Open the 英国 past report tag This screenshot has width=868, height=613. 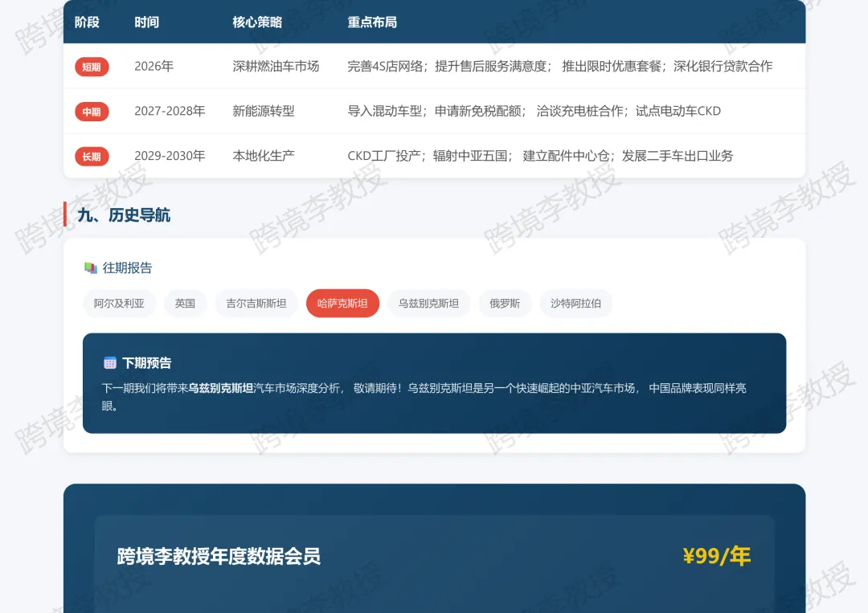tap(185, 303)
